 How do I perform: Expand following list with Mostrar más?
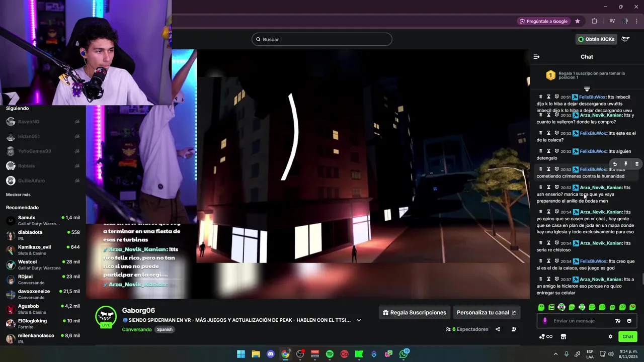(18, 195)
